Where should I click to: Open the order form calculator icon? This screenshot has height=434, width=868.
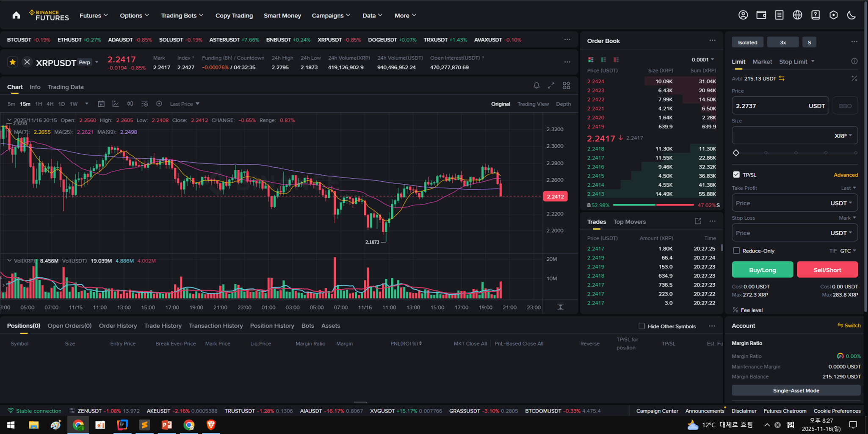(x=854, y=78)
